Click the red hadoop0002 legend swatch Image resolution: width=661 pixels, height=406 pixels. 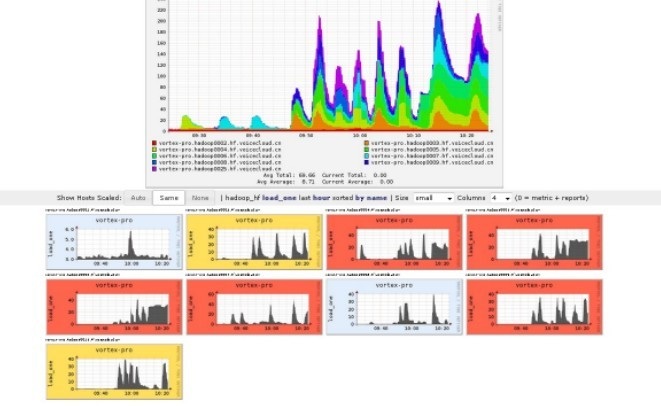154,143
